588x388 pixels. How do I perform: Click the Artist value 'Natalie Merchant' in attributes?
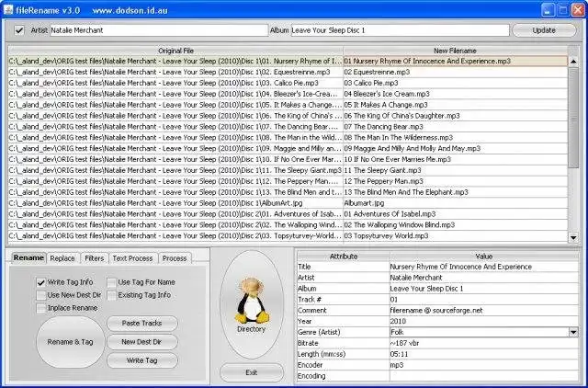[484, 278]
